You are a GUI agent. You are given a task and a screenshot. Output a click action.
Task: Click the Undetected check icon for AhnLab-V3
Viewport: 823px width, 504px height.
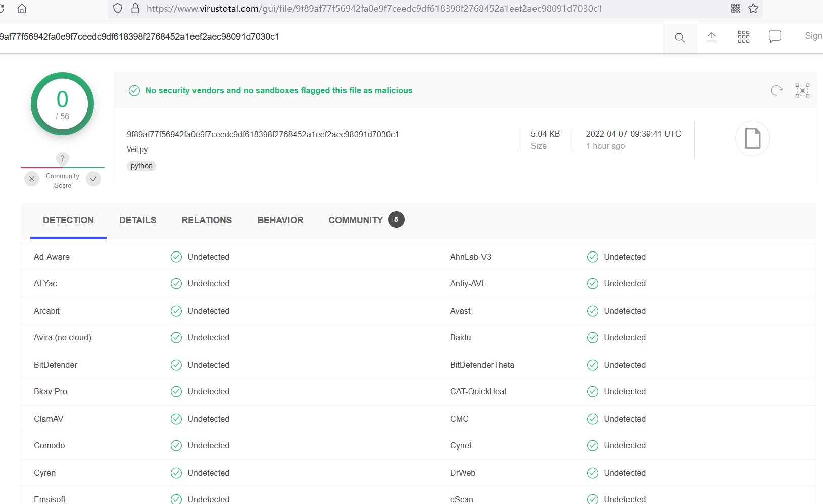pyautogui.click(x=593, y=257)
